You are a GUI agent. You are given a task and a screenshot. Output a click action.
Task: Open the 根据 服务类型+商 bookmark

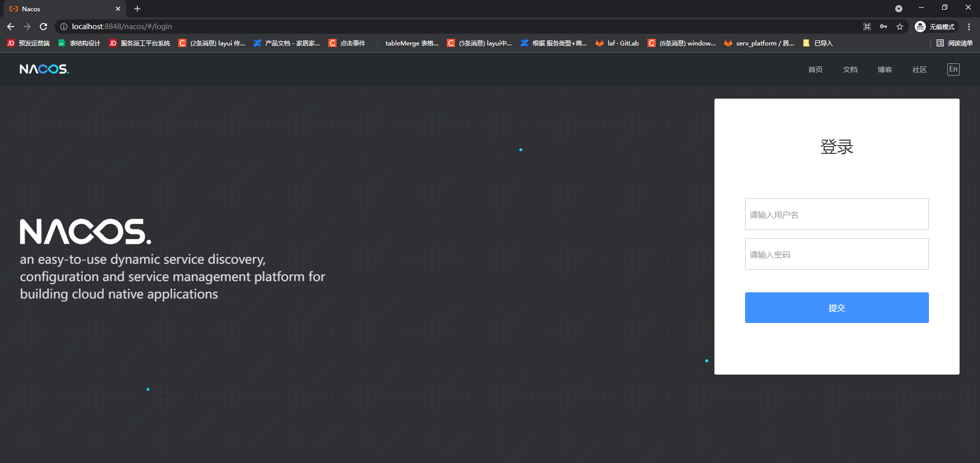pyautogui.click(x=554, y=43)
